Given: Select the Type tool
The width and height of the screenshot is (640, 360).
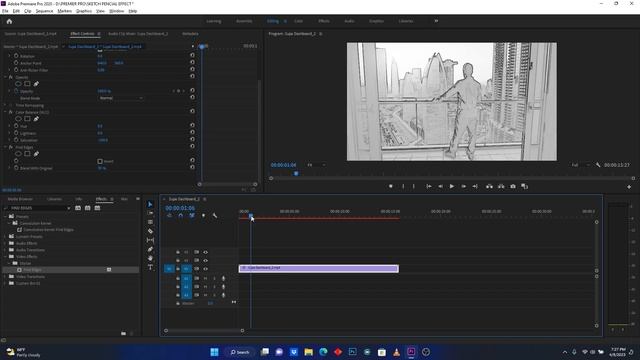Looking at the screenshot, I should click(x=150, y=267).
